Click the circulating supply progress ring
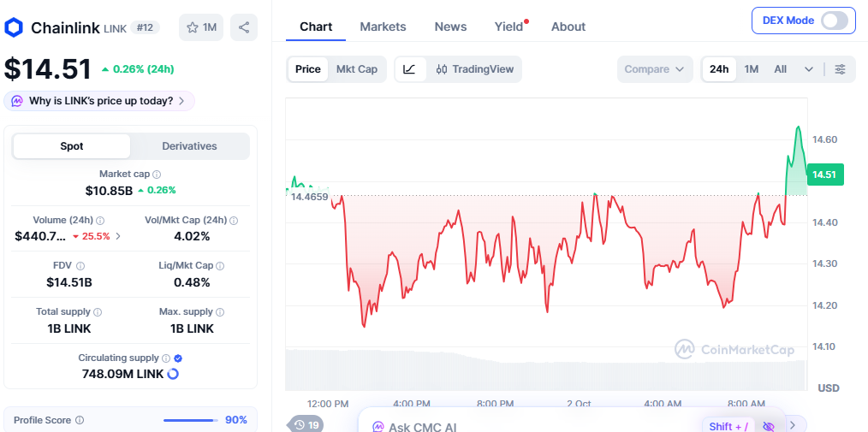Image resolution: width=868 pixels, height=432 pixels. [x=173, y=374]
